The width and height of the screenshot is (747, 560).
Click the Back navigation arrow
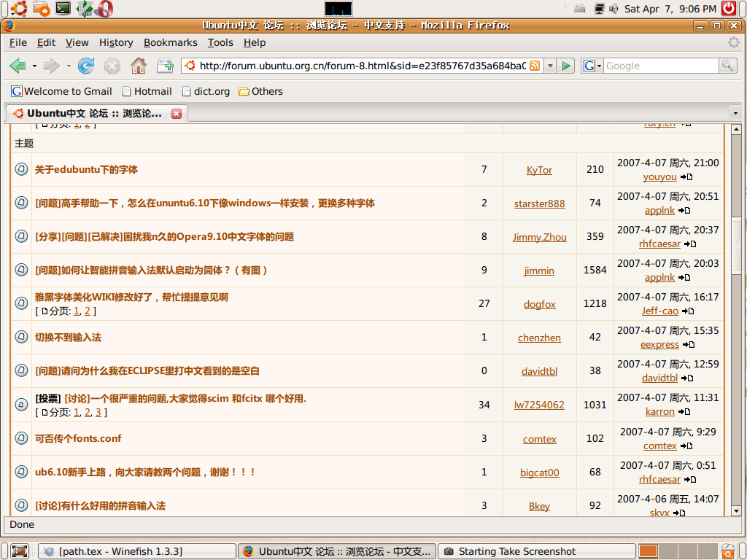coord(18,66)
